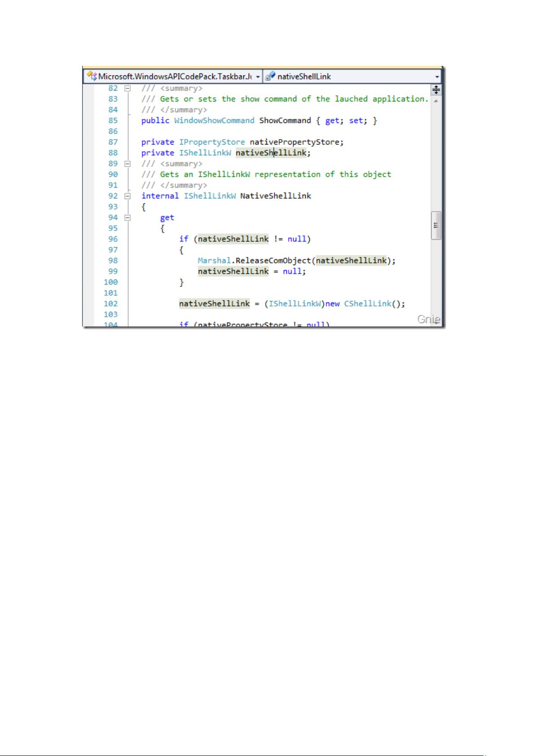Click NativeShellLink property name on line 92
Viewport: 535px width, 756px height.
(276, 196)
